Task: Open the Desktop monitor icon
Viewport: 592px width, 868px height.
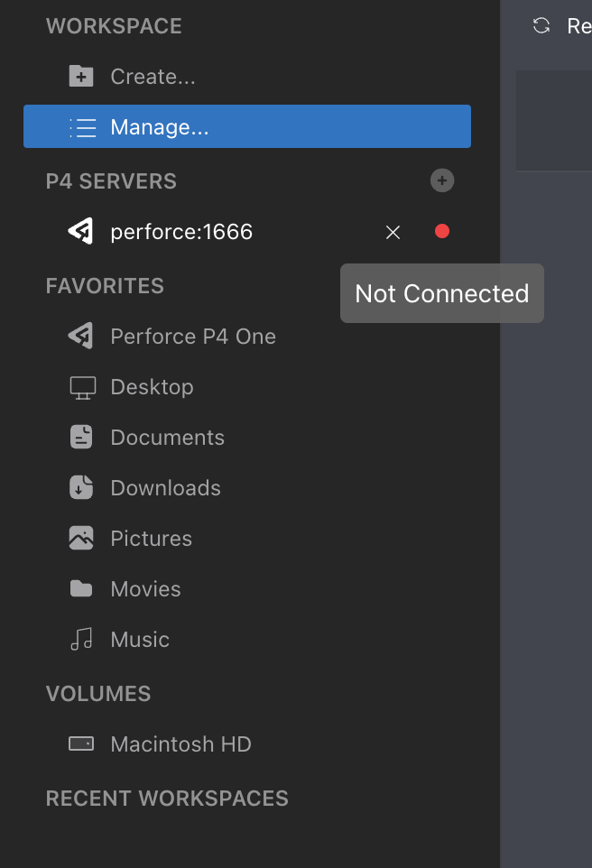Action: coord(82,387)
